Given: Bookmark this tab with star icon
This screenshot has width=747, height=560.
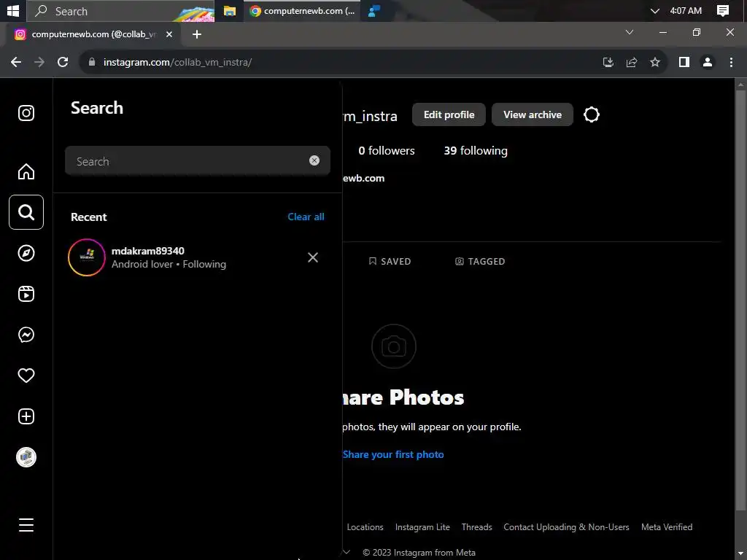Looking at the screenshot, I should coord(655,63).
